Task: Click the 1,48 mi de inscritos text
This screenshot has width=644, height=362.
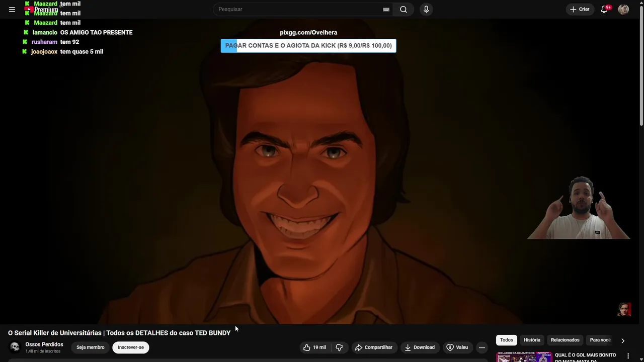Action: [43, 351]
